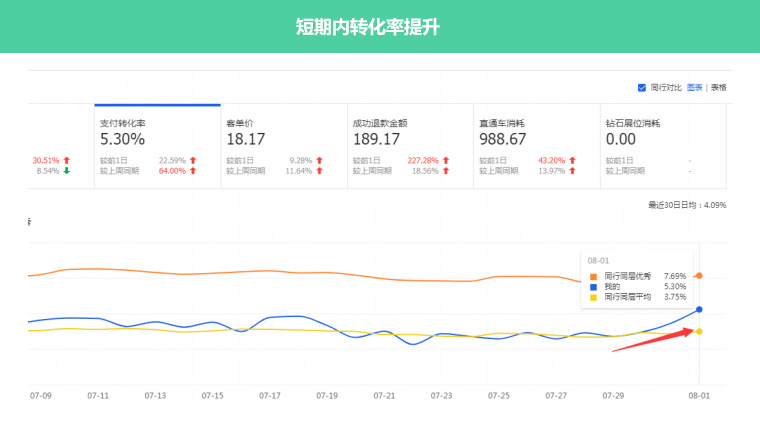Toggle the 同行对比 checkbox
The image size is (760, 430).
(x=642, y=87)
